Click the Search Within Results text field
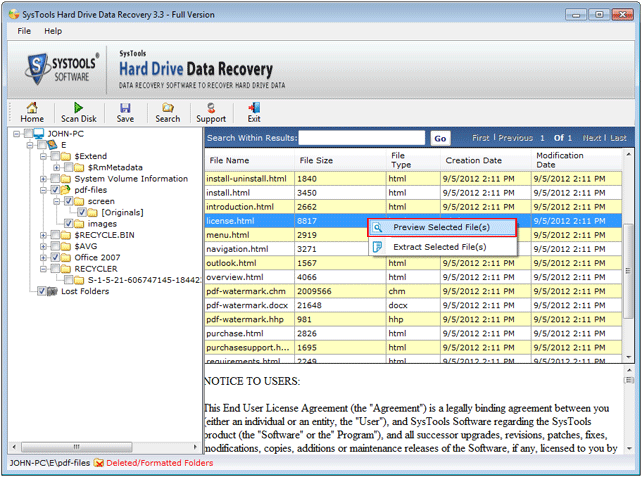The width and height of the screenshot is (642, 477). tap(362, 138)
